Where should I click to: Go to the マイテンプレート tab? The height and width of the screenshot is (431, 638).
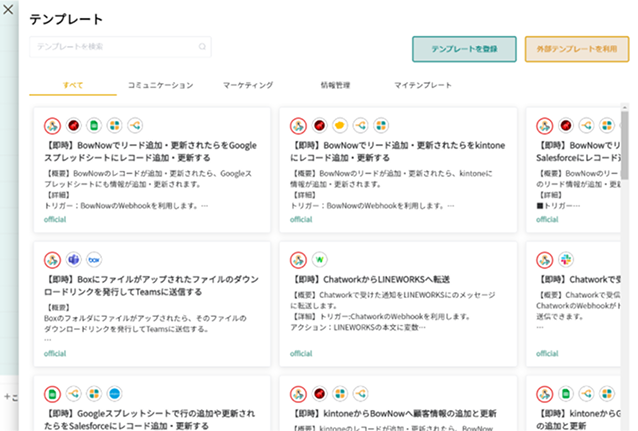pos(423,85)
